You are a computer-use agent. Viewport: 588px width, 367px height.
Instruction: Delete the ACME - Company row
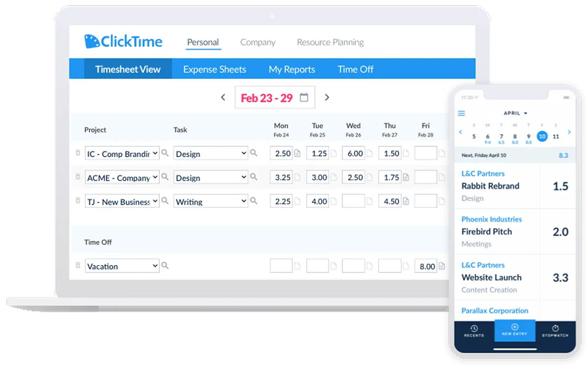pyautogui.click(x=77, y=177)
